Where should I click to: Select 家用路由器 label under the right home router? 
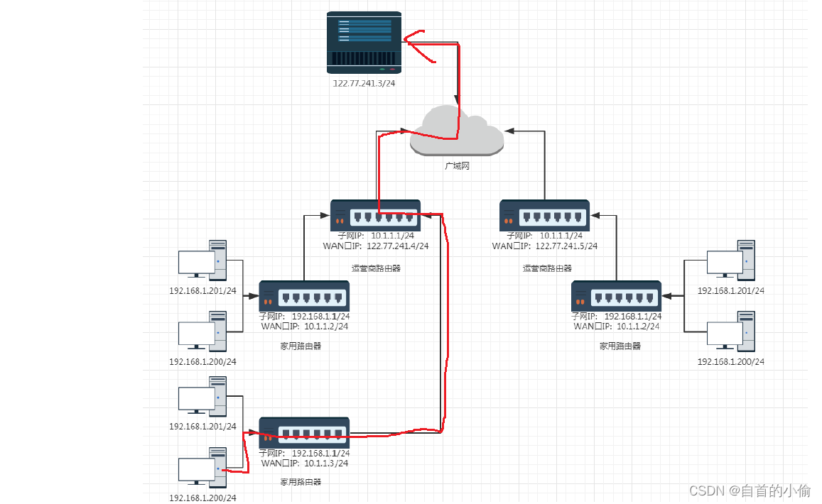click(620, 346)
